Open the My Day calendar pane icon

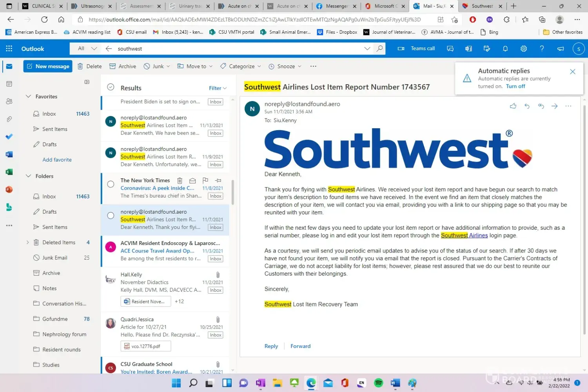pyautogui.click(x=487, y=49)
